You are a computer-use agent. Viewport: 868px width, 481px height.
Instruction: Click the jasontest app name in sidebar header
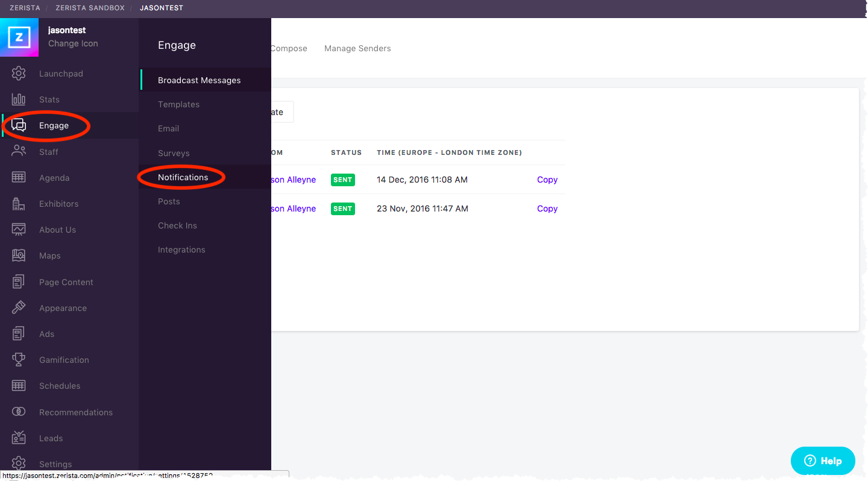coord(67,30)
